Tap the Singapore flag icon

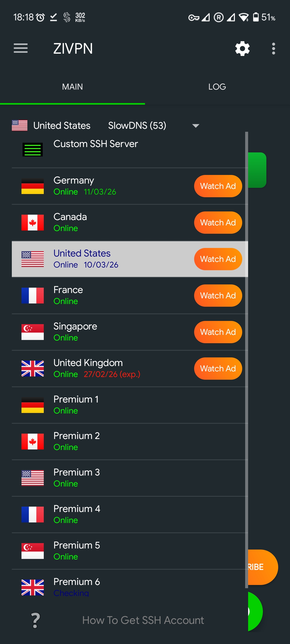coord(32,332)
